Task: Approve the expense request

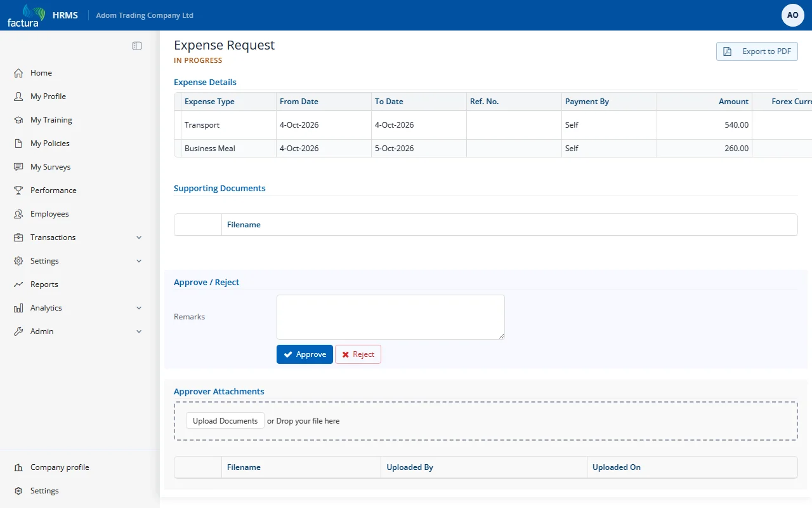Action: [x=304, y=354]
